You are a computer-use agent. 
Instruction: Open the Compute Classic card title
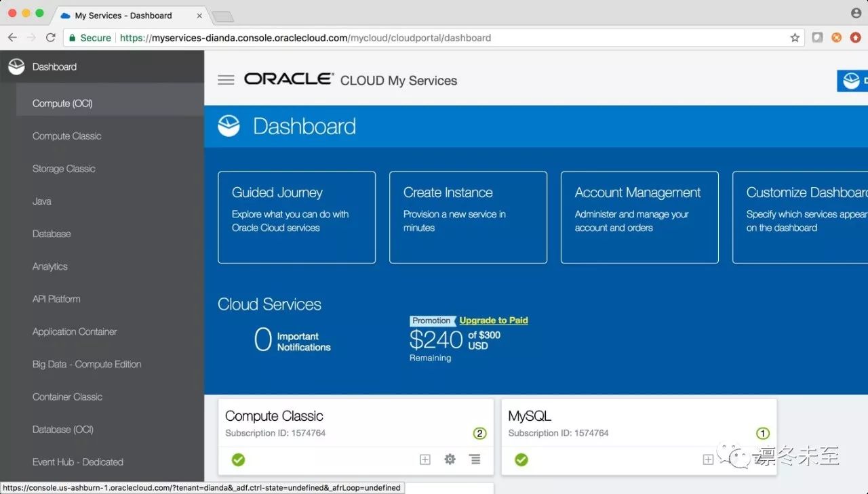click(x=274, y=416)
